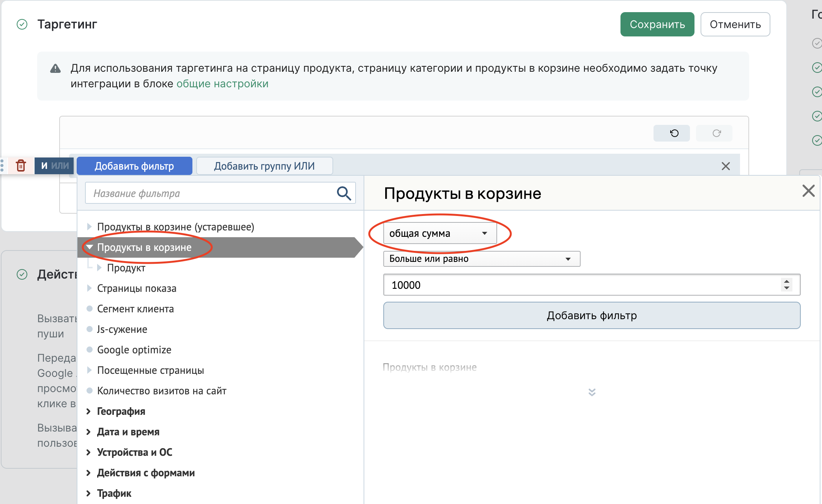Select the Сегмент клиента filter
Screen dimensions: 822x504
(x=135, y=309)
